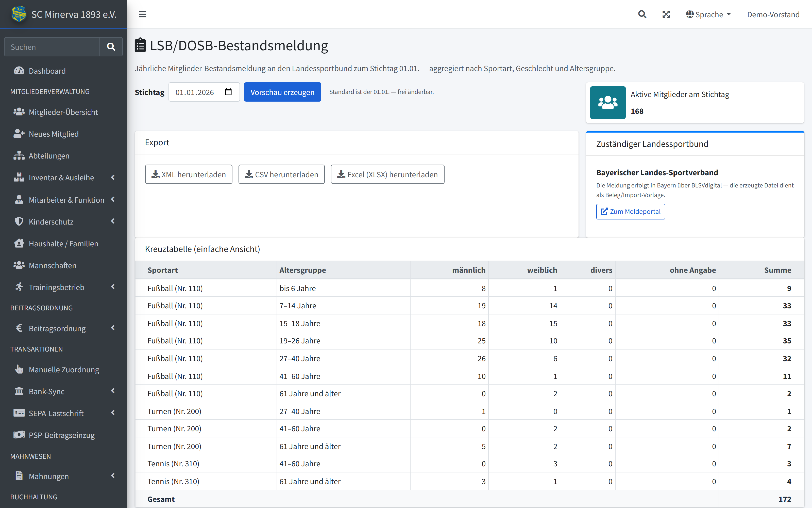
Task: Expand the Trainingsbetrieb submenu chevron
Action: coord(113,287)
